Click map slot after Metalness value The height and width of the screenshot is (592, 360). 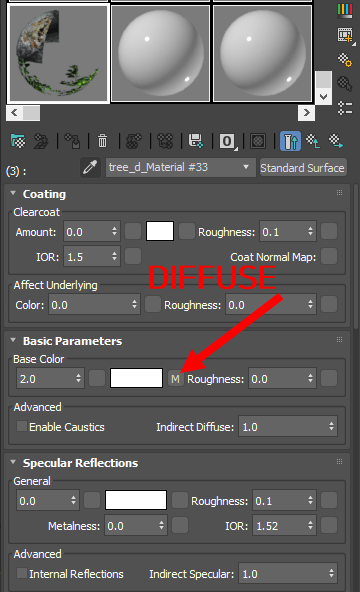point(180,525)
